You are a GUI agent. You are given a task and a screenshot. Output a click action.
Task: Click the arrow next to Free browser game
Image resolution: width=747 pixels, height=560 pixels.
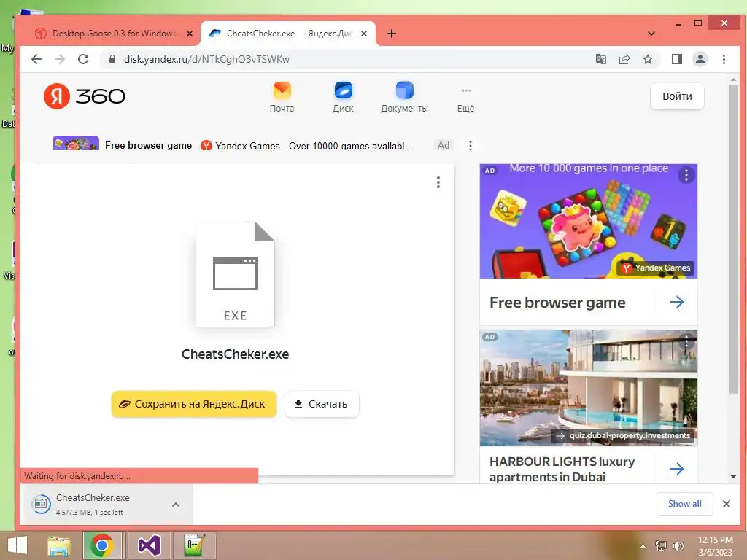click(x=676, y=301)
